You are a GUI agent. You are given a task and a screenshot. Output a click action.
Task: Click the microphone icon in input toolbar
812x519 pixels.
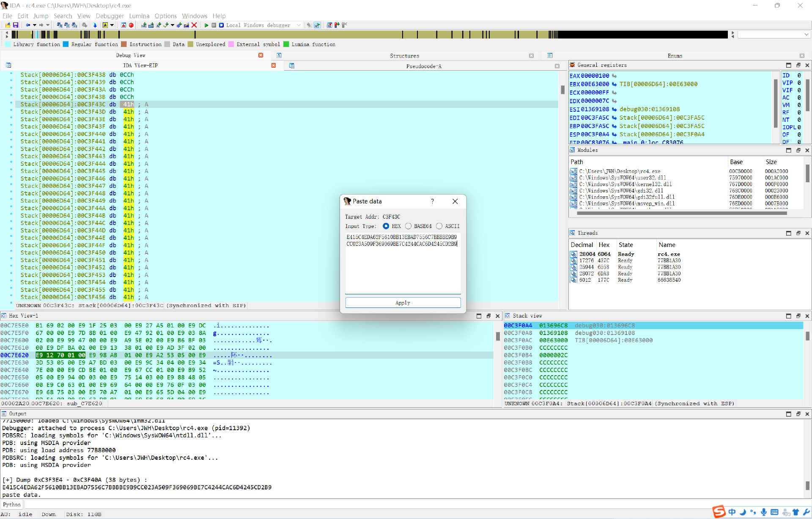click(x=764, y=512)
